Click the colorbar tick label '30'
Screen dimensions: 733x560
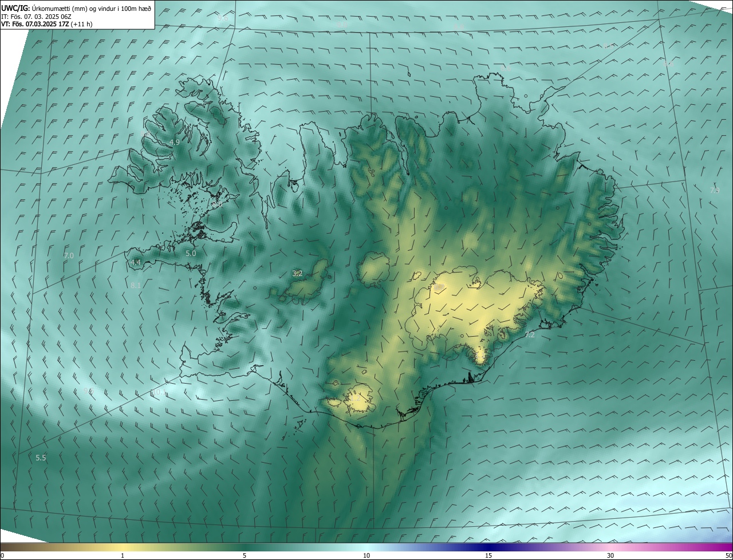(x=610, y=555)
